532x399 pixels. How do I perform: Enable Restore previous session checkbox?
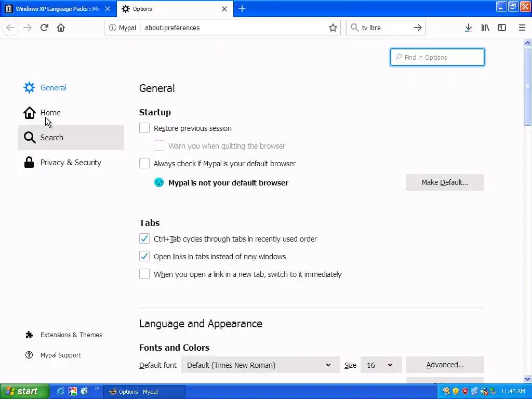point(144,128)
